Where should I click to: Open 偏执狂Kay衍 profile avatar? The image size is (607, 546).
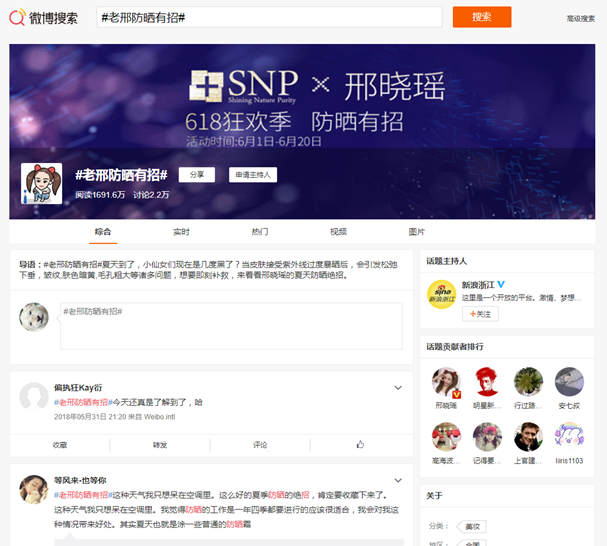pyautogui.click(x=34, y=397)
